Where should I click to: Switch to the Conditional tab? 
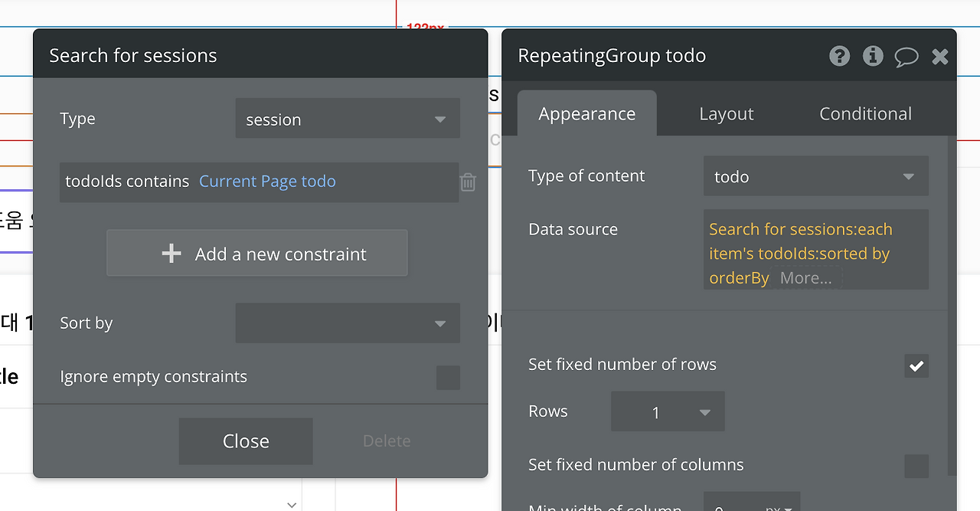coord(865,114)
